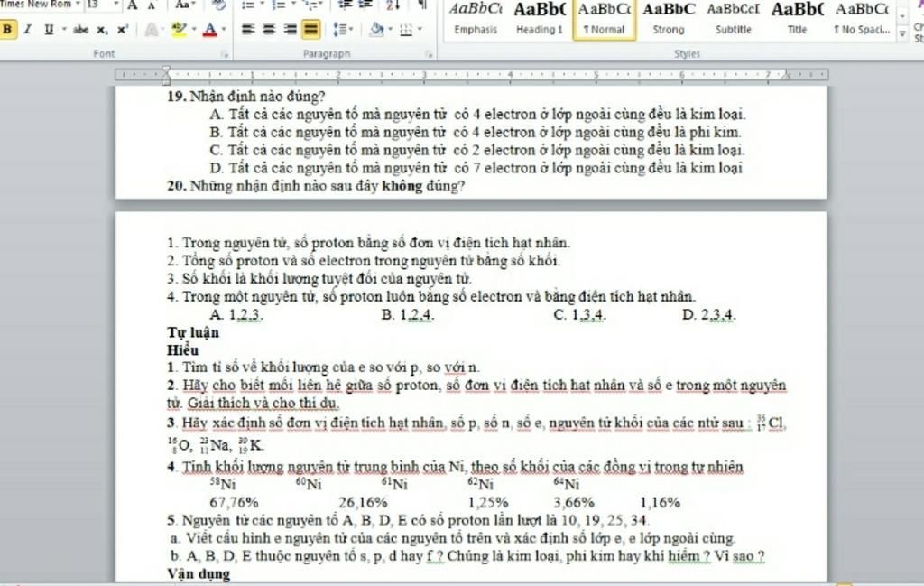Apply the Title style
The image size is (924, 586).
point(797,18)
